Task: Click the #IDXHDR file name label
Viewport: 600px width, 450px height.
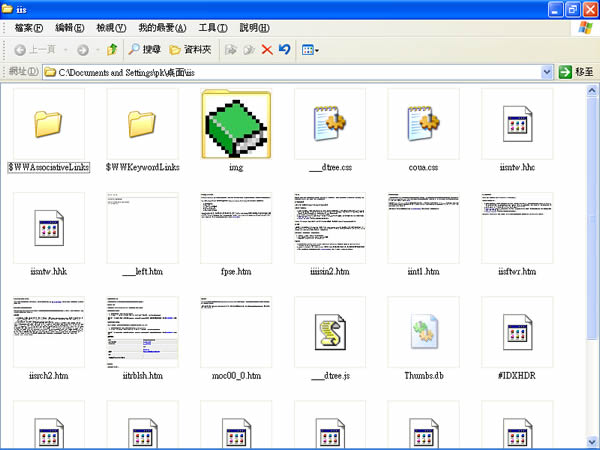Action: 517,376
